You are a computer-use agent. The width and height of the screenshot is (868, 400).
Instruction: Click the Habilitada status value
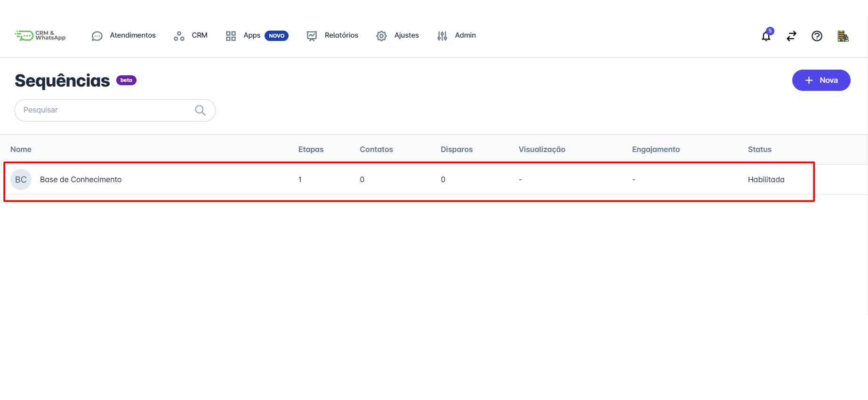(766, 180)
